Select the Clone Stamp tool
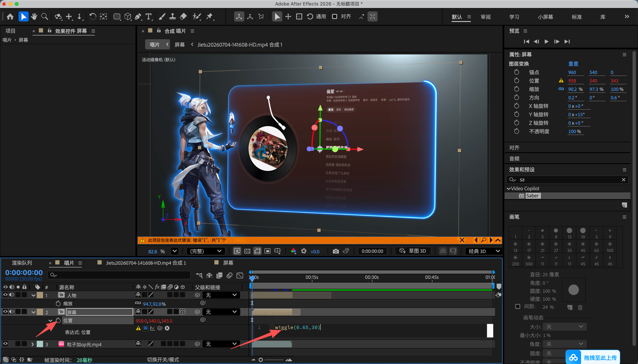Image resolution: width=638 pixels, height=364 pixels. [x=172, y=17]
